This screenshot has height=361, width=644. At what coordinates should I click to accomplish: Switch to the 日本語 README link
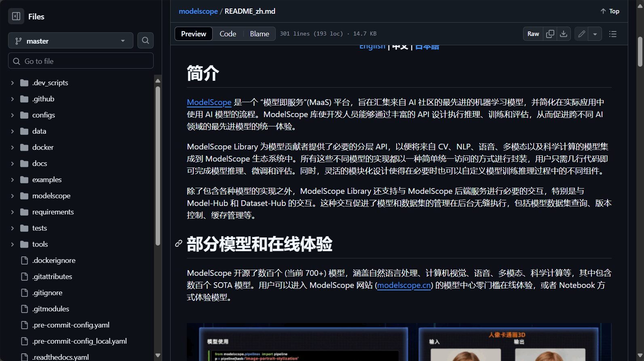(x=427, y=47)
